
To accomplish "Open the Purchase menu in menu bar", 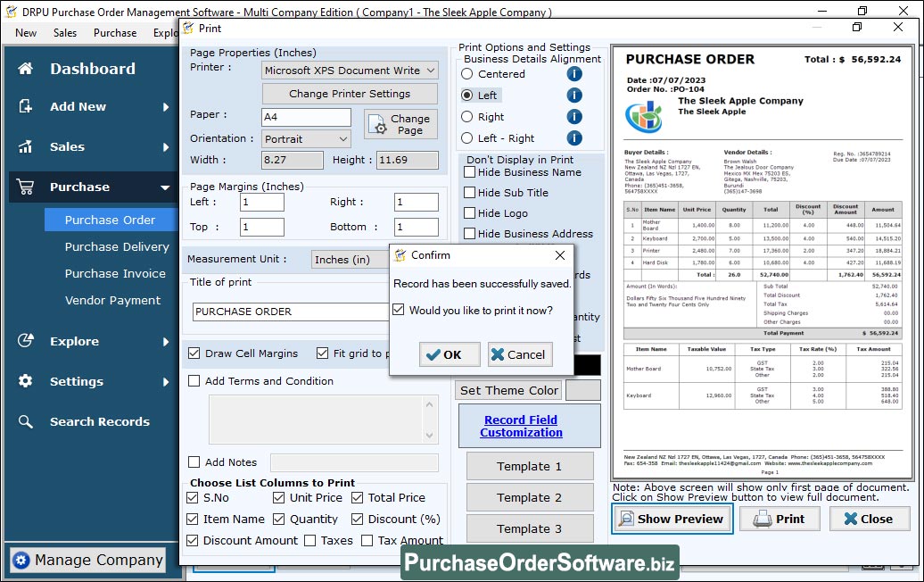I will click(115, 33).
